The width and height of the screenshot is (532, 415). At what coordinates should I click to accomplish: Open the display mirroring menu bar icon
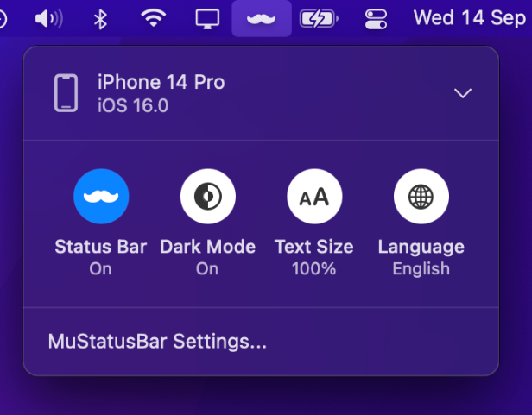pyautogui.click(x=207, y=19)
